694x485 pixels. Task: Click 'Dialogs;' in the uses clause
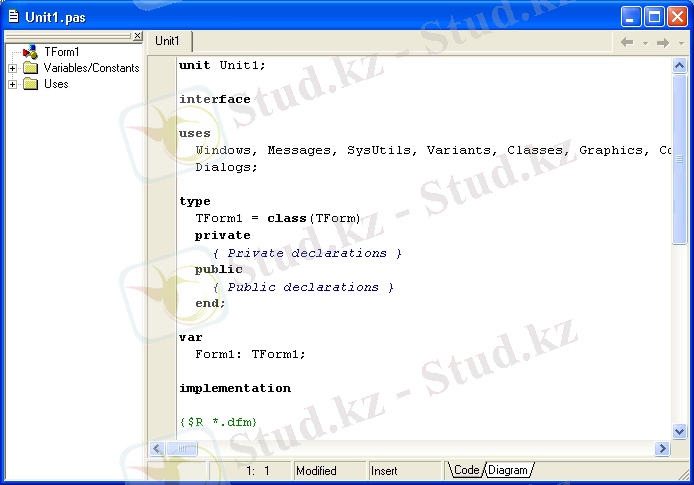coord(226,168)
